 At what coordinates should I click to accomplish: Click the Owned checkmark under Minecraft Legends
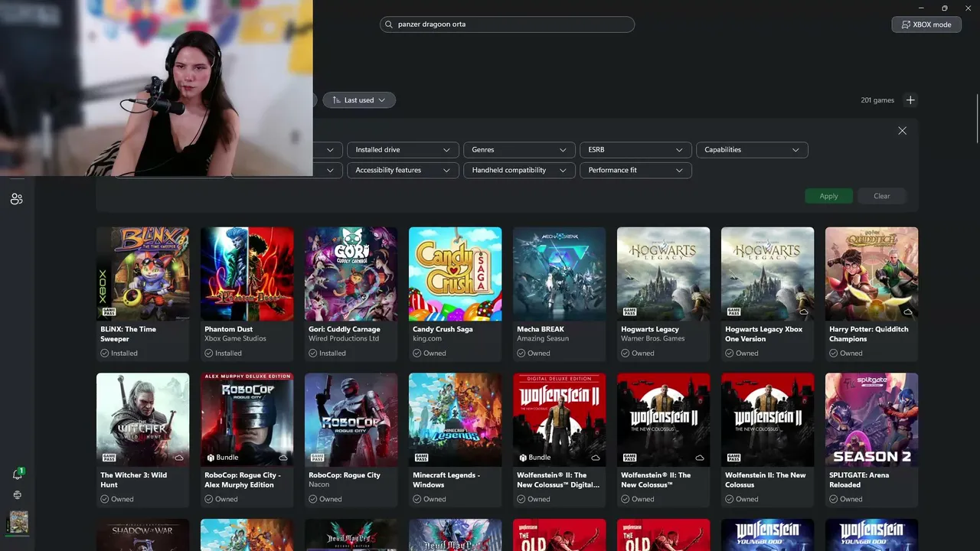point(417,499)
